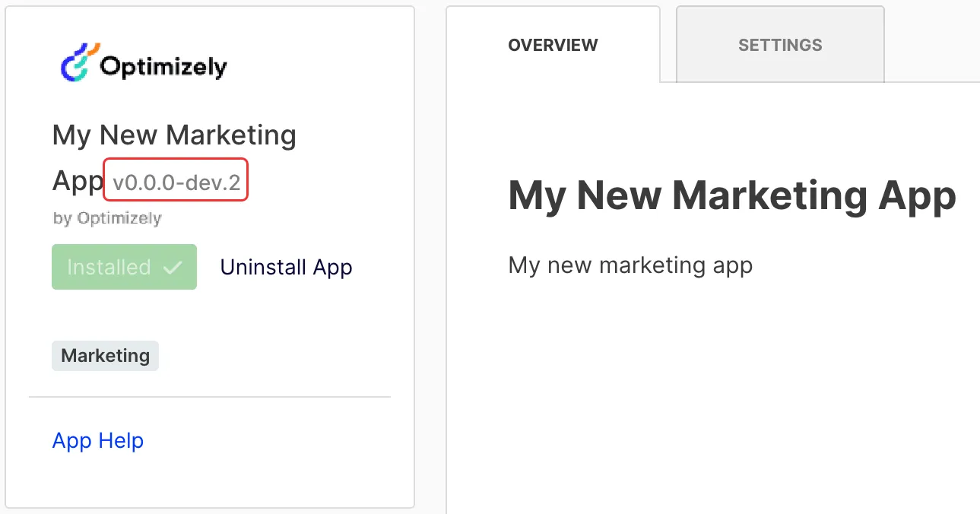
Task: Click the gap between sidebar card and overview panel
Action: [430, 259]
